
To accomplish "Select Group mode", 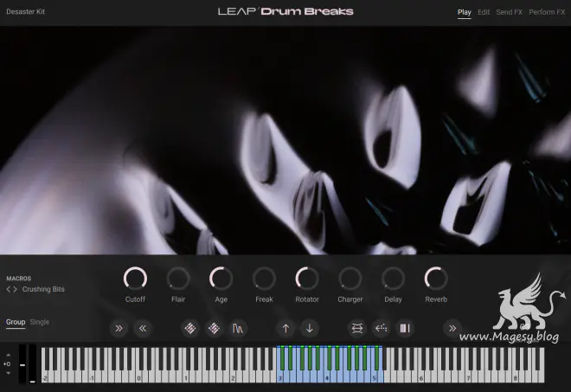I will click(x=16, y=322).
